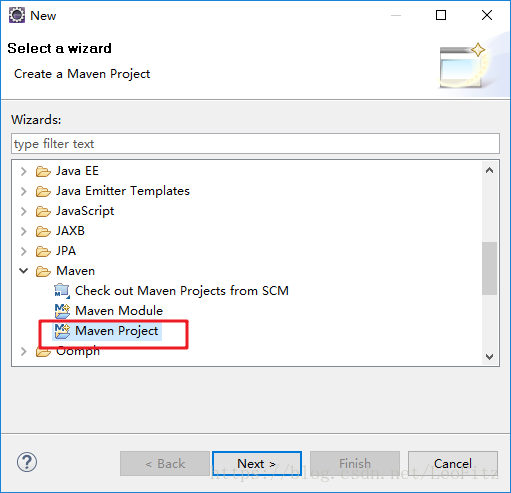The image size is (511, 493).
Task: Close the New wizard window
Action: pos(487,15)
